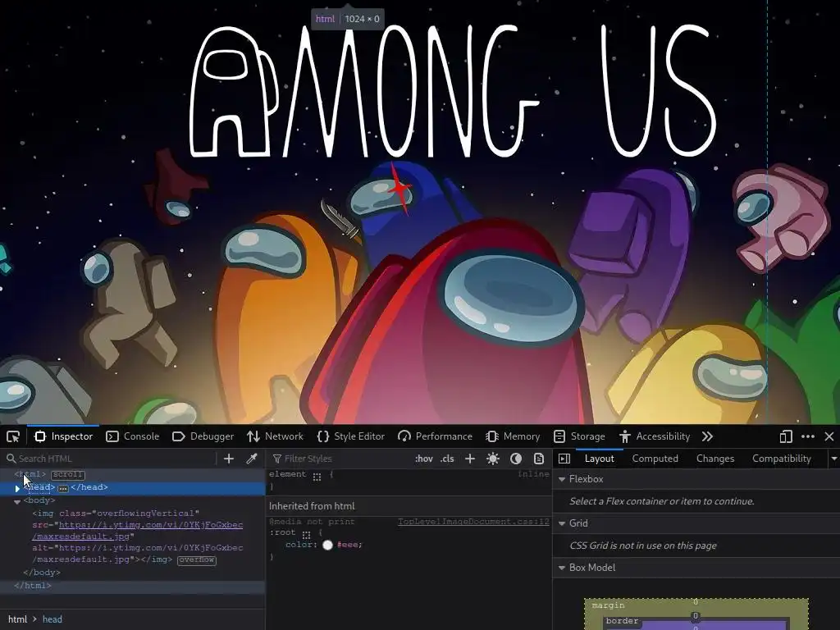Image resolution: width=840 pixels, height=630 pixels.
Task: Open the sidebar tabs overflow dropdown
Action: point(833,459)
